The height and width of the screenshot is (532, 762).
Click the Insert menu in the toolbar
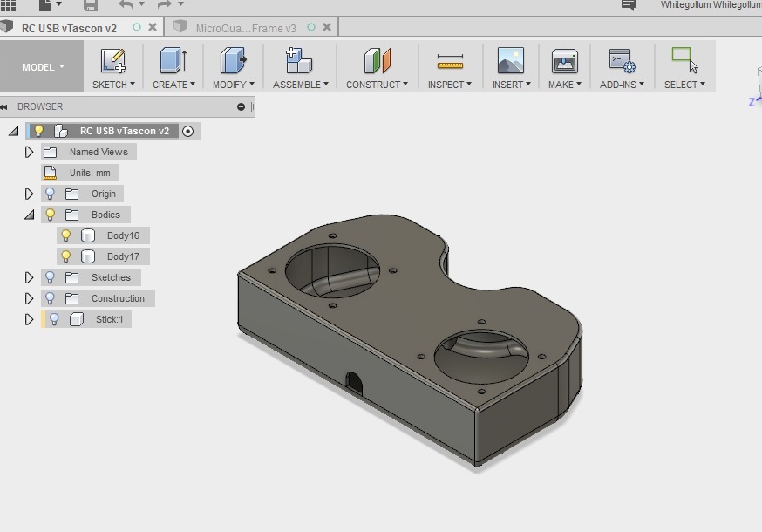tap(511, 61)
